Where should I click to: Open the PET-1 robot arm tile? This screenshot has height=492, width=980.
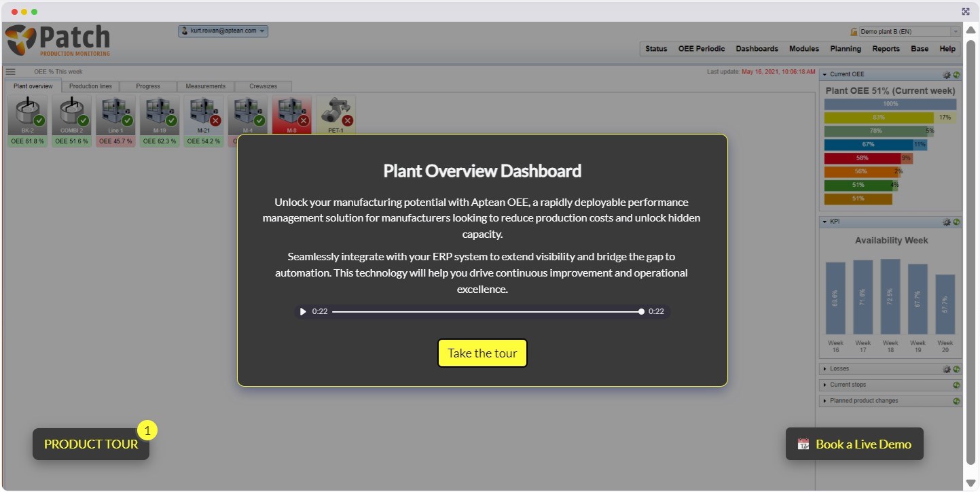tap(336, 116)
